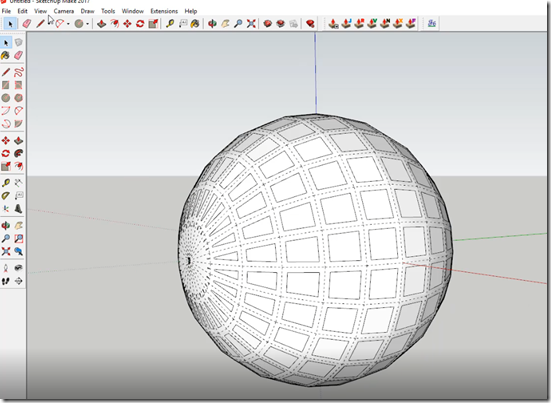Open the Camera menu
This screenshot has height=403, width=551.
[x=64, y=11]
